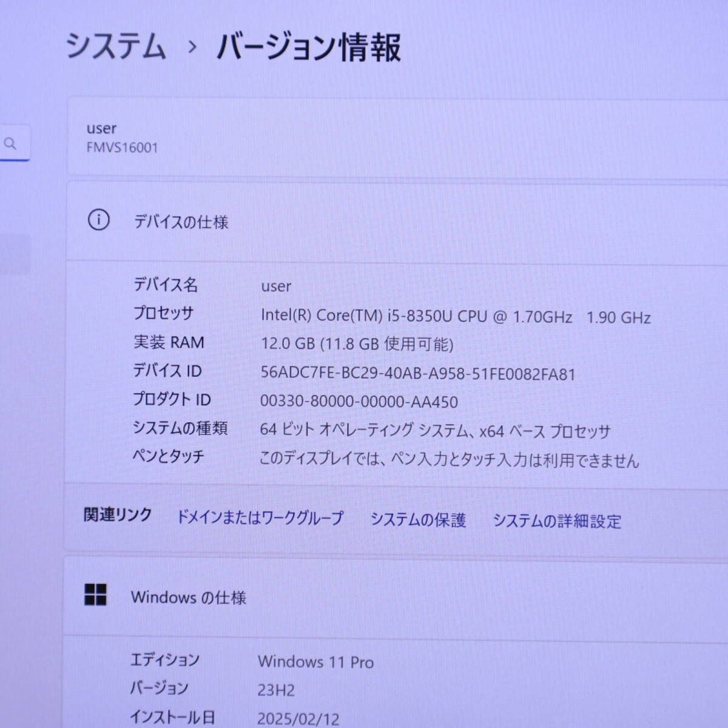
Task: Open システムの保護 link
Action: click(x=418, y=520)
